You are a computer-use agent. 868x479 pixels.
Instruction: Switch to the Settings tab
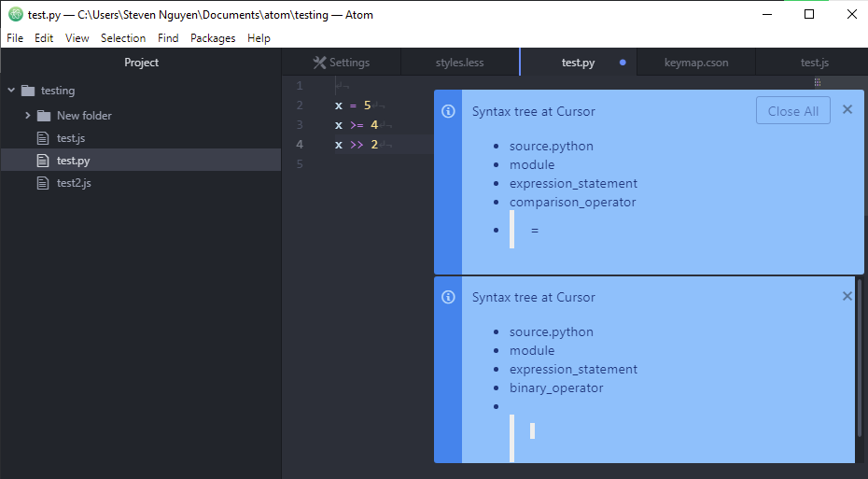(342, 63)
